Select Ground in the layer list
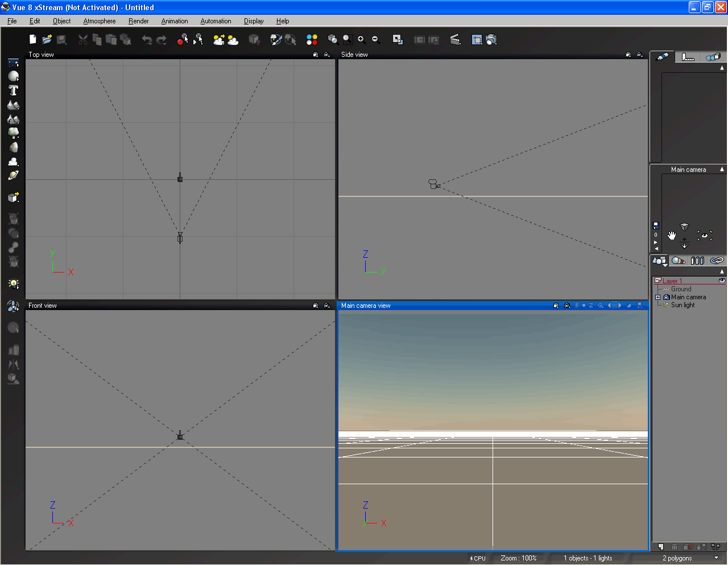The height and width of the screenshot is (565, 728). (x=681, y=289)
